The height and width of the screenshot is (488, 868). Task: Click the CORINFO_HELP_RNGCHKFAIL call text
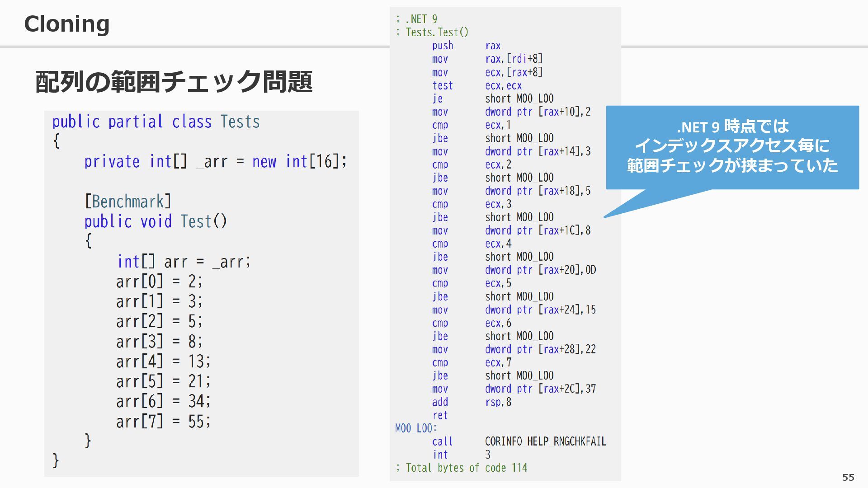coord(545,441)
